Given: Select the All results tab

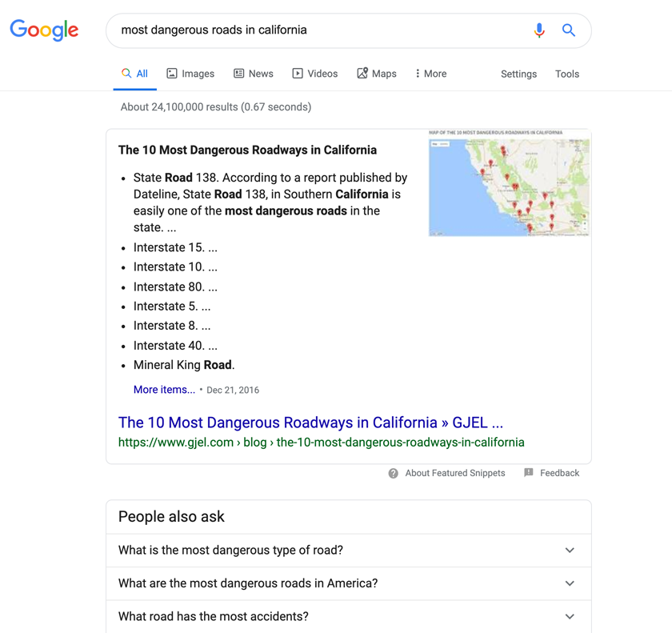Looking at the screenshot, I should (134, 74).
